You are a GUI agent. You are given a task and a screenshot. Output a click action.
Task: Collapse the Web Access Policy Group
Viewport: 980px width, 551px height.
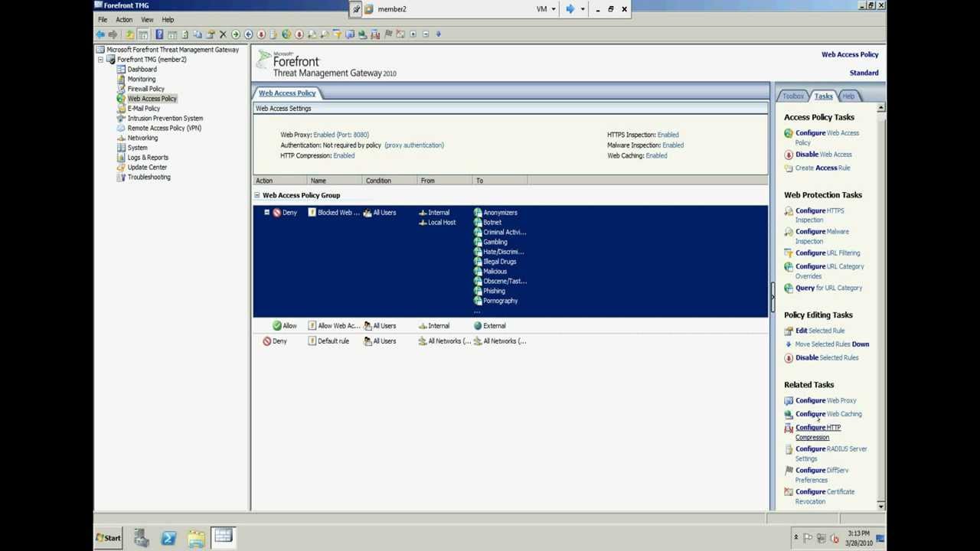point(257,195)
